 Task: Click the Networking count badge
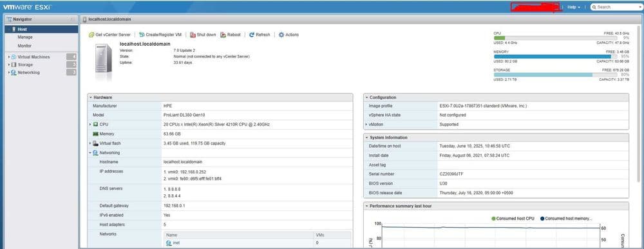click(x=71, y=72)
